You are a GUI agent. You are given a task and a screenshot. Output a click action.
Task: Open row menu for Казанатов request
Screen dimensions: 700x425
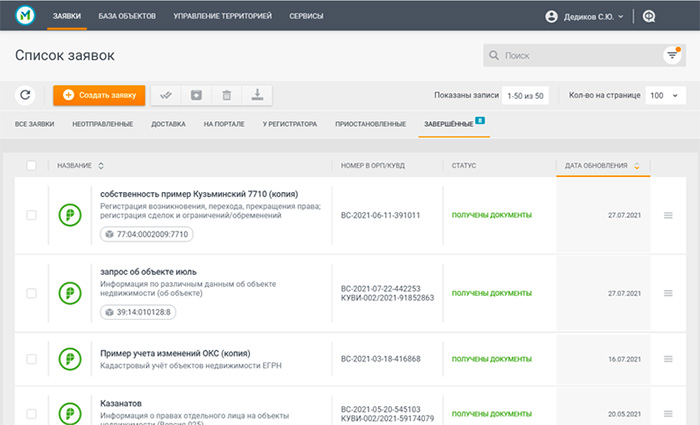click(x=668, y=413)
